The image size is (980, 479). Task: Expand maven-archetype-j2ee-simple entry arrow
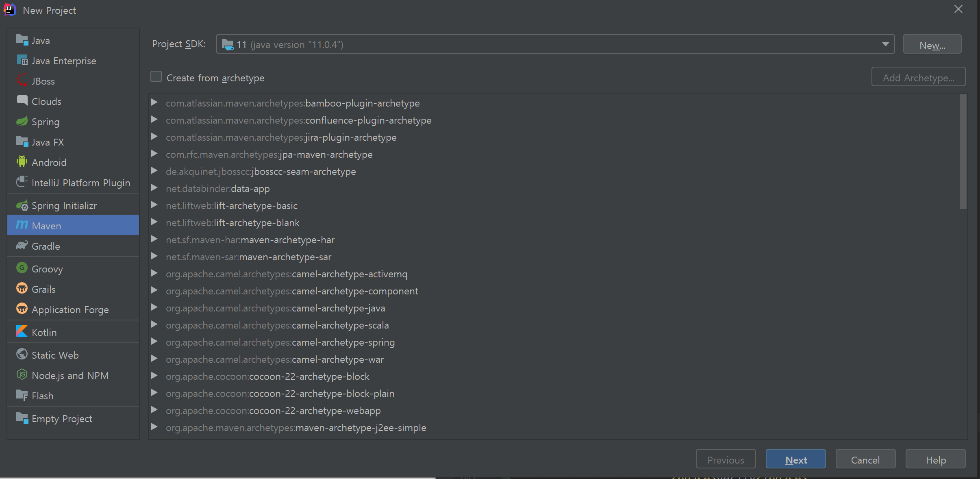point(154,427)
